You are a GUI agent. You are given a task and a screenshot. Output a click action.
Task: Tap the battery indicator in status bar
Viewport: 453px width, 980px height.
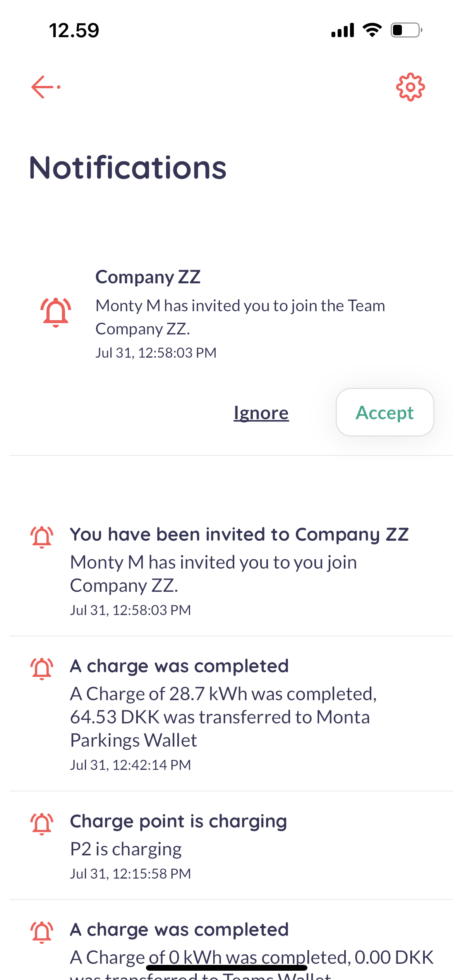point(406,30)
